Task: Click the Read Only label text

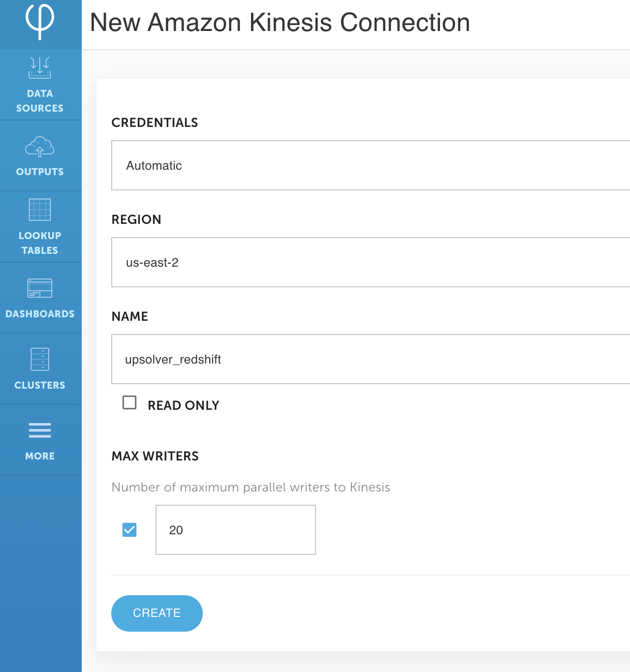Action: pos(184,405)
